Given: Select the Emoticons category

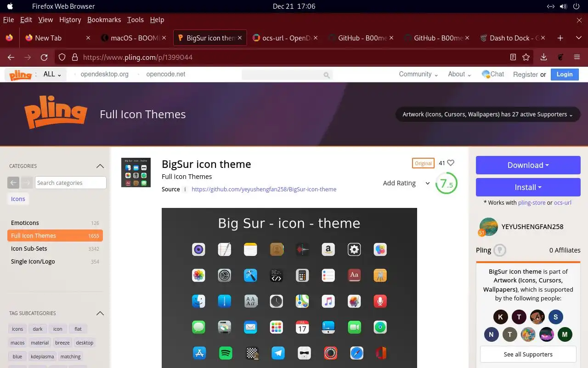Looking at the screenshot, I should (55, 223).
